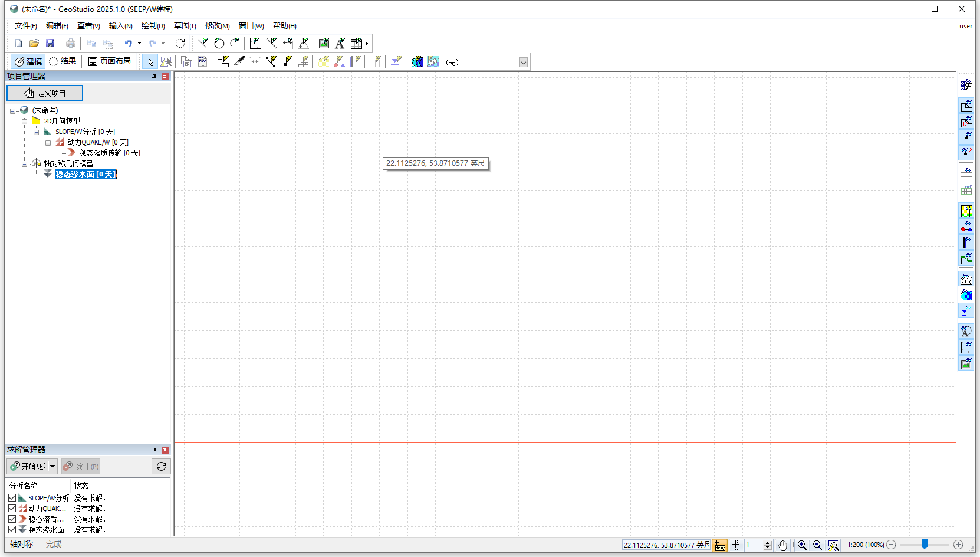
Task: Click the zoom in magnifier icon
Action: [x=802, y=545]
